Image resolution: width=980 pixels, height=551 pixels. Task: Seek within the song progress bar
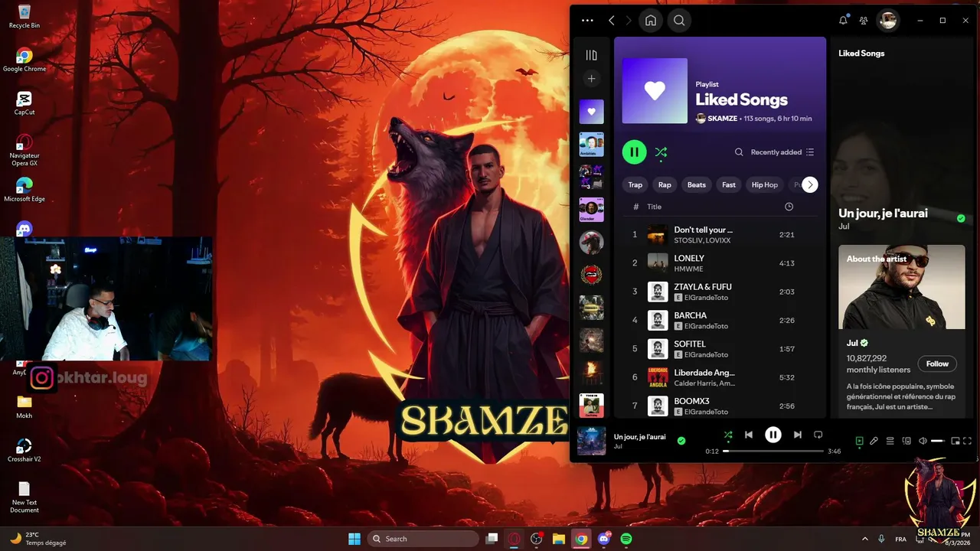tap(774, 452)
